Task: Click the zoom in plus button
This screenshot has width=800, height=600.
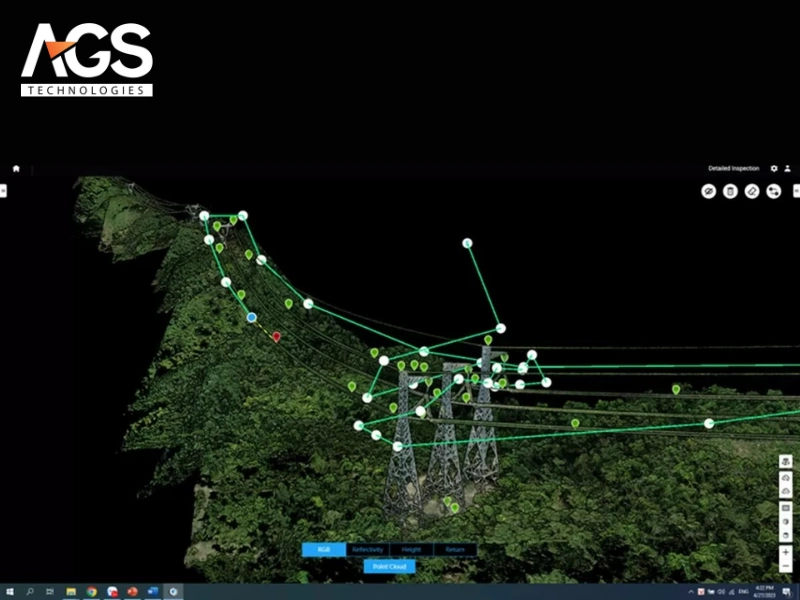Action: click(x=786, y=552)
